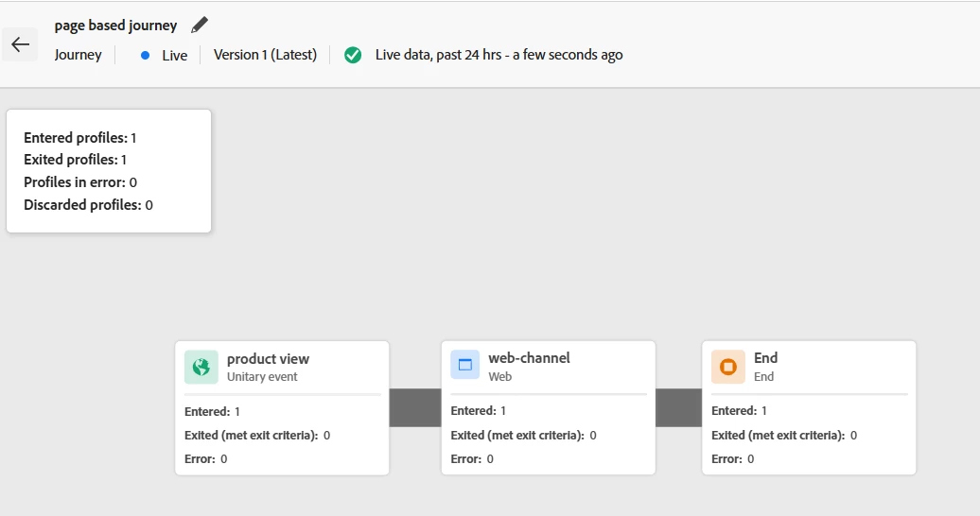Select Version 1 (Latest) label

click(x=265, y=55)
